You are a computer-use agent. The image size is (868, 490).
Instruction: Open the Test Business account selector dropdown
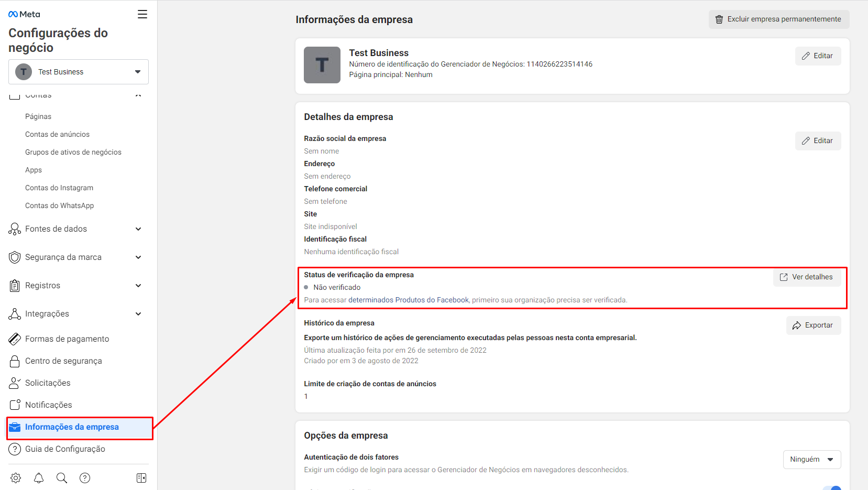click(x=79, y=72)
